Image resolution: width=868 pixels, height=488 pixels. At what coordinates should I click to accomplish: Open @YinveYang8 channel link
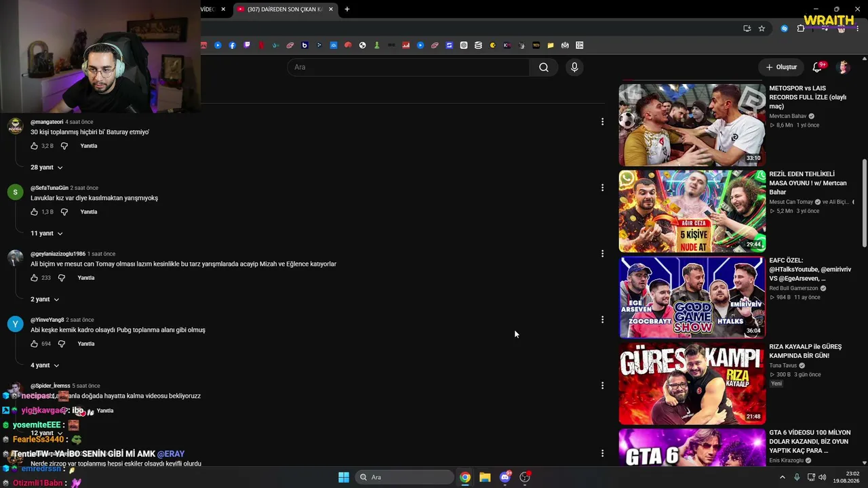(x=47, y=320)
